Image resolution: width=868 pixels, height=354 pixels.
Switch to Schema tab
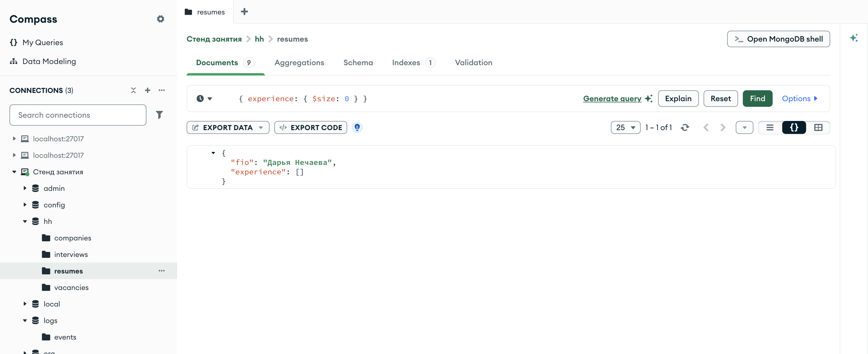358,63
